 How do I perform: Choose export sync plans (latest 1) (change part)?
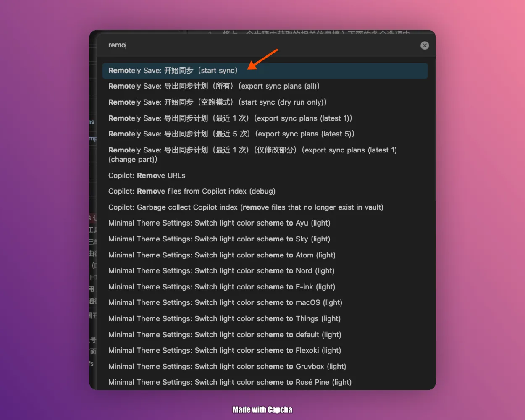(265, 155)
